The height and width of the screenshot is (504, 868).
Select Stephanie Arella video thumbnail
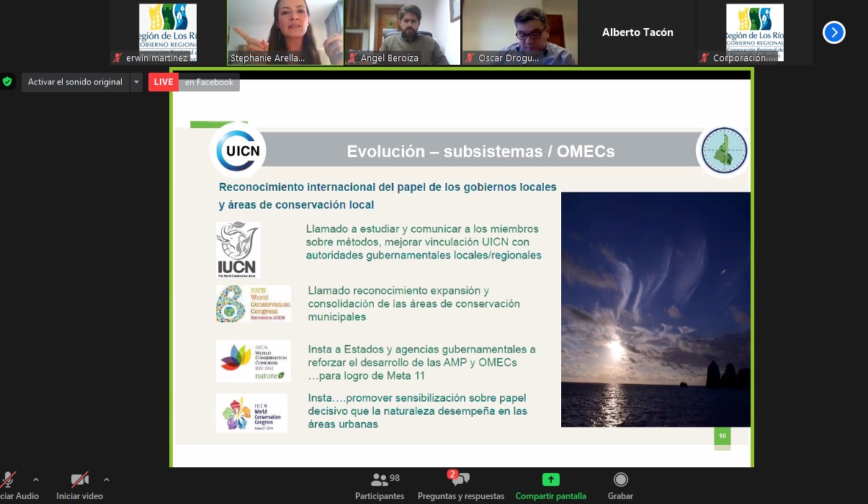[285, 32]
